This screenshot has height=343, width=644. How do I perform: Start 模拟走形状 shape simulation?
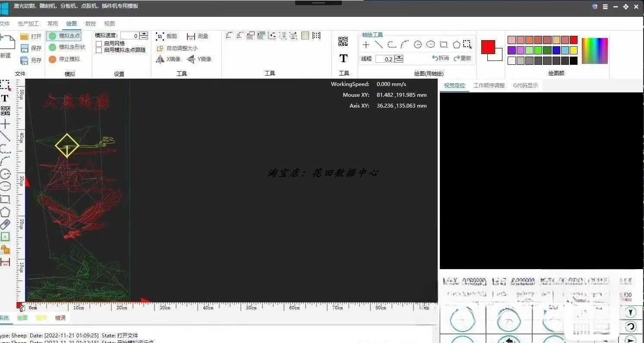click(67, 47)
